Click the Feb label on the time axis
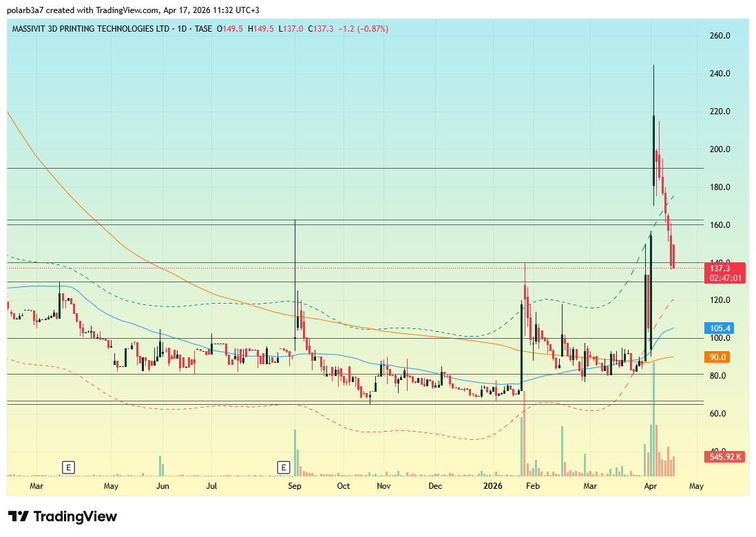 [x=533, y=486]
